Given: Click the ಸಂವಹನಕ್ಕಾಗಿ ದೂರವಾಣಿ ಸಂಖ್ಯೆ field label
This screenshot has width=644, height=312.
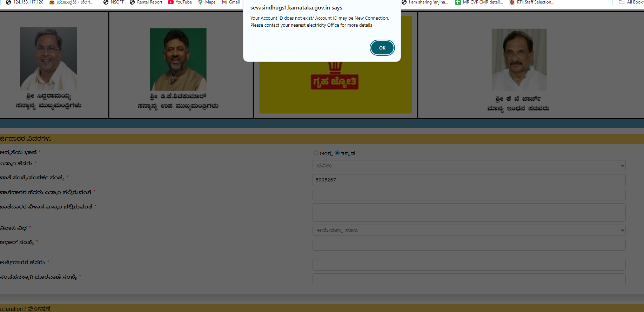Looking at the screenshot, I should (x=39, y=277).
